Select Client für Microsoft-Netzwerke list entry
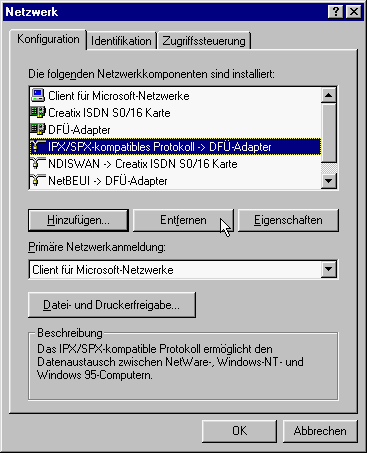This screenshot has width=367, height=453. 175,96
